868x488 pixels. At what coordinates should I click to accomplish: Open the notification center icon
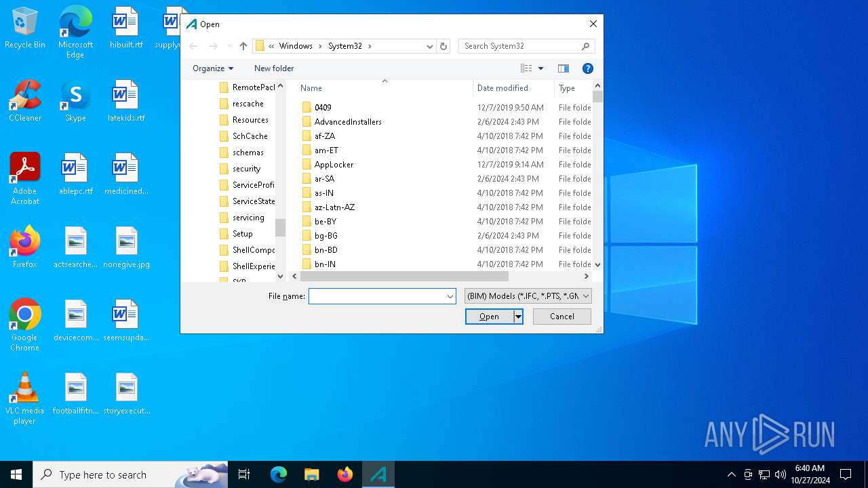(x=846, y=474)
